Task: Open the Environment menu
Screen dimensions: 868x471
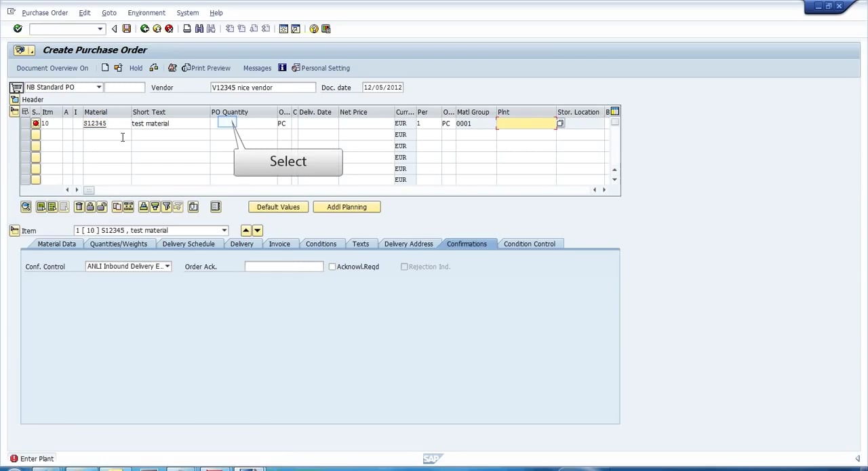Action: point(146,13)
